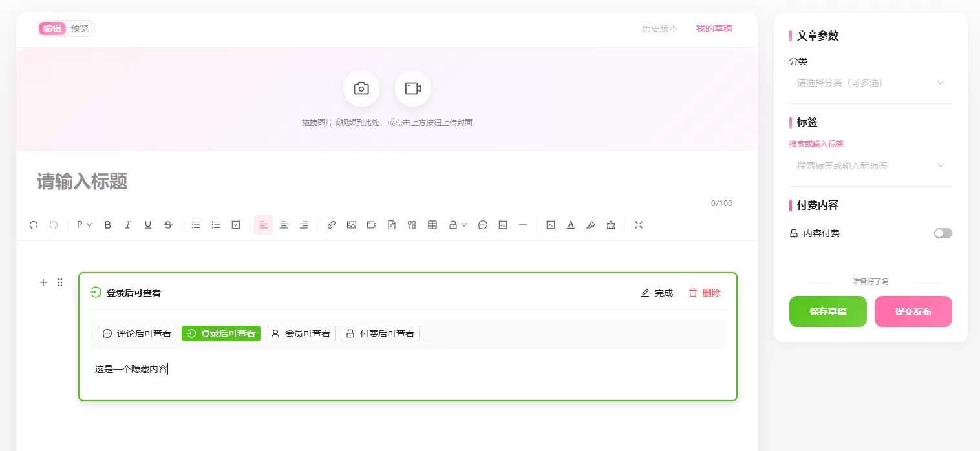Enter fullscreen editor mode

tap(639, 225)
